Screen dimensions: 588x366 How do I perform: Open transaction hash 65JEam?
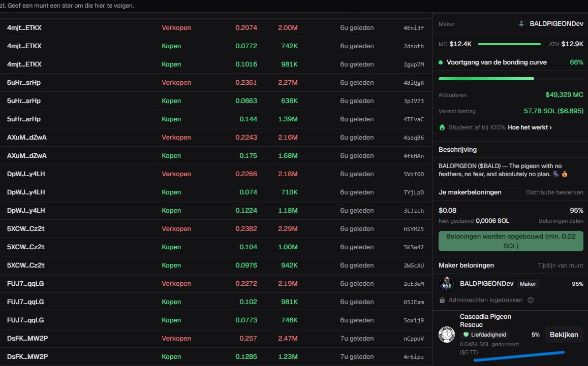414,302
